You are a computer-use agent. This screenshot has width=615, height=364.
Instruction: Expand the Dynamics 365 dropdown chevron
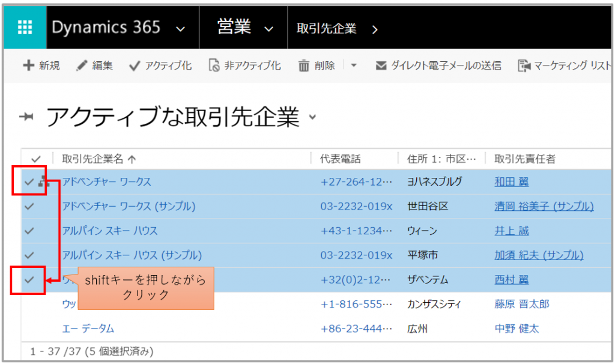(x=180, y=28)
